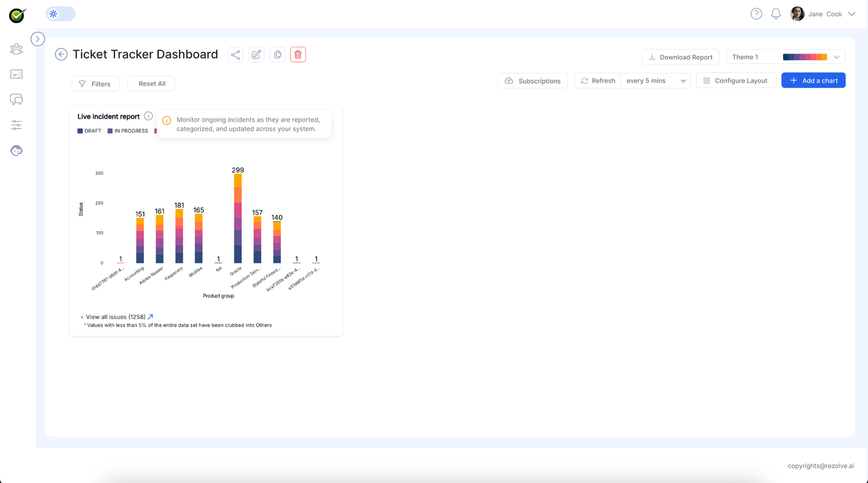
Task: Edit the dashboard with the pencil icon
Action: (x=256, y=55)
